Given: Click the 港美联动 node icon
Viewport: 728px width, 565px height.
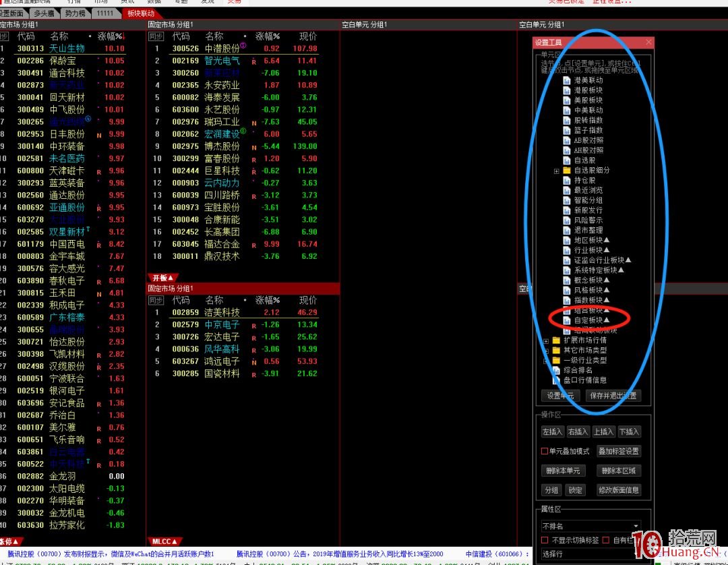Looking at the screenshot, I should 567,80.
